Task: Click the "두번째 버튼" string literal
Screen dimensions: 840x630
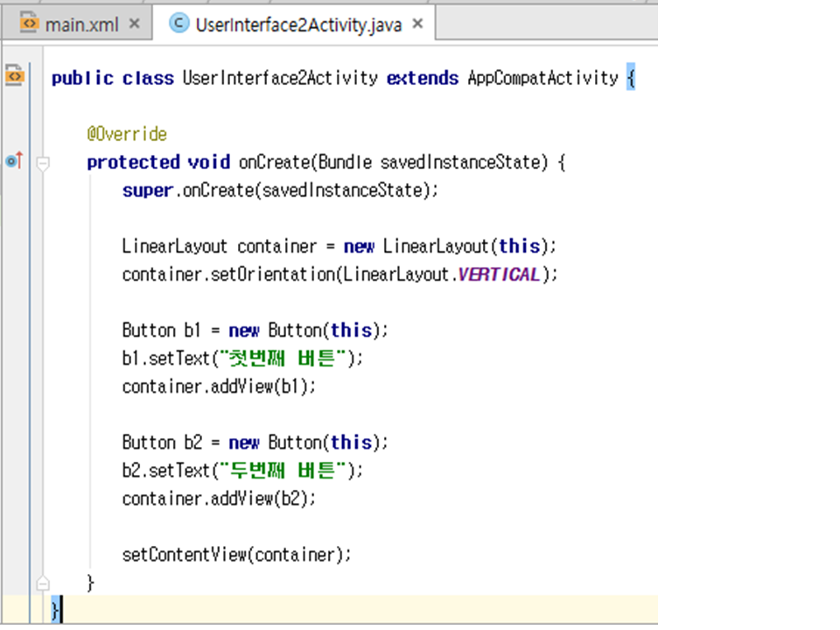Action: (x=289, y=470)
